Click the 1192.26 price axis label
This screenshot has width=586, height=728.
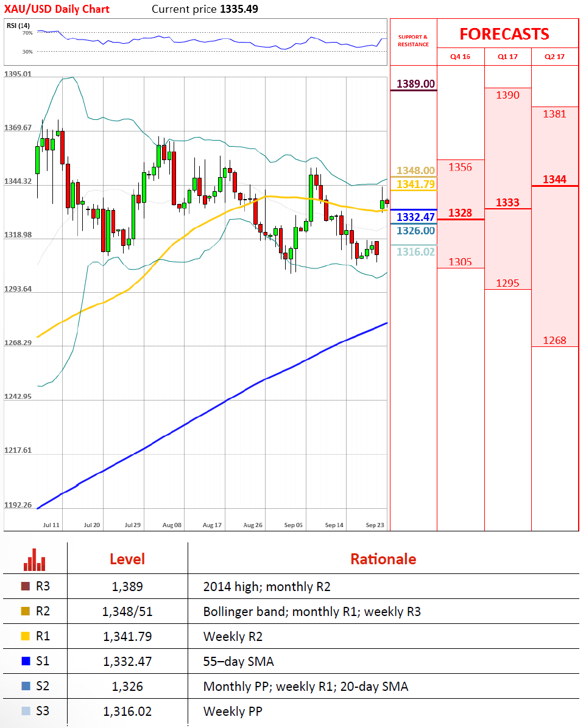tap(18, 505)
